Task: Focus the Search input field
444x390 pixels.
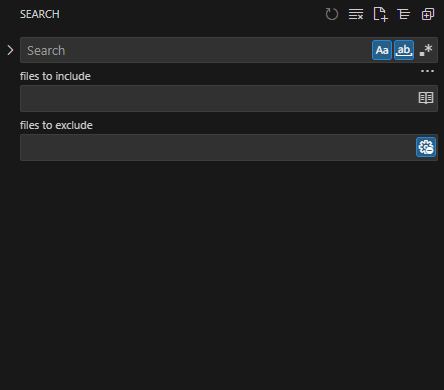Action: (x=195, y=50)
